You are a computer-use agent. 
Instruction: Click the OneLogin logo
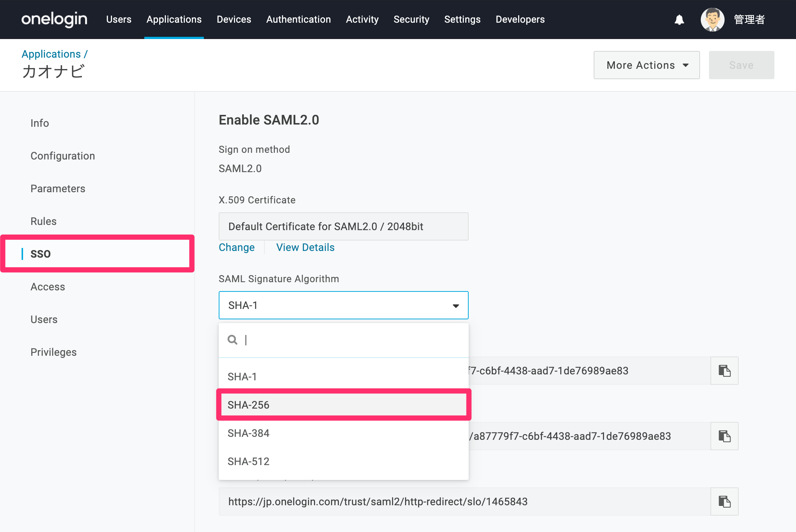(54, 19)
